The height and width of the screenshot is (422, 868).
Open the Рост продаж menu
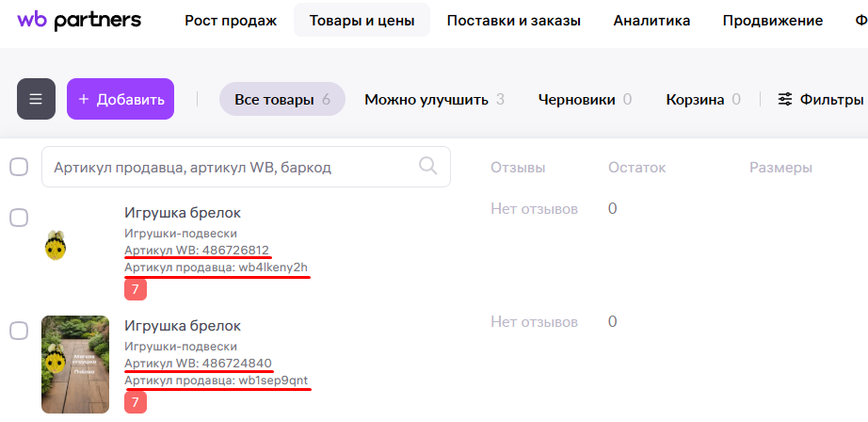[231, 21]
